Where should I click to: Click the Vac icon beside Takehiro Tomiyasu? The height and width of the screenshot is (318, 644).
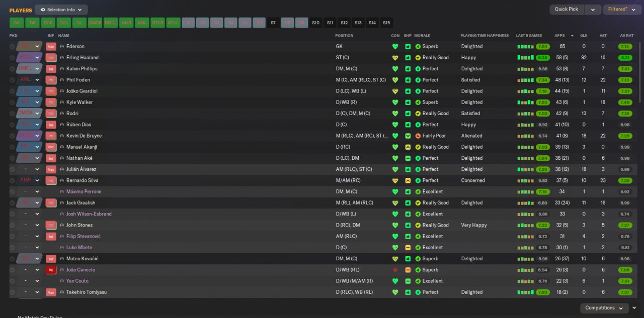point(51,292)
